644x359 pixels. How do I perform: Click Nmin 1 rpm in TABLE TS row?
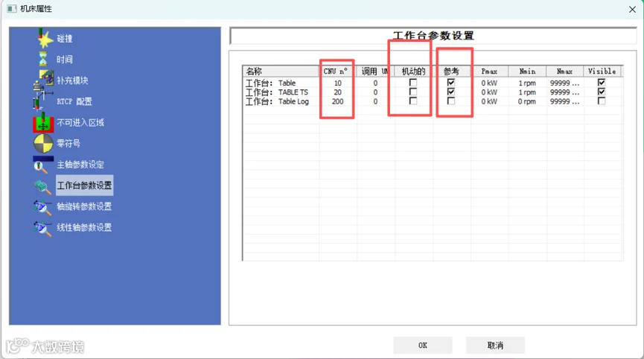coord(527,92)
